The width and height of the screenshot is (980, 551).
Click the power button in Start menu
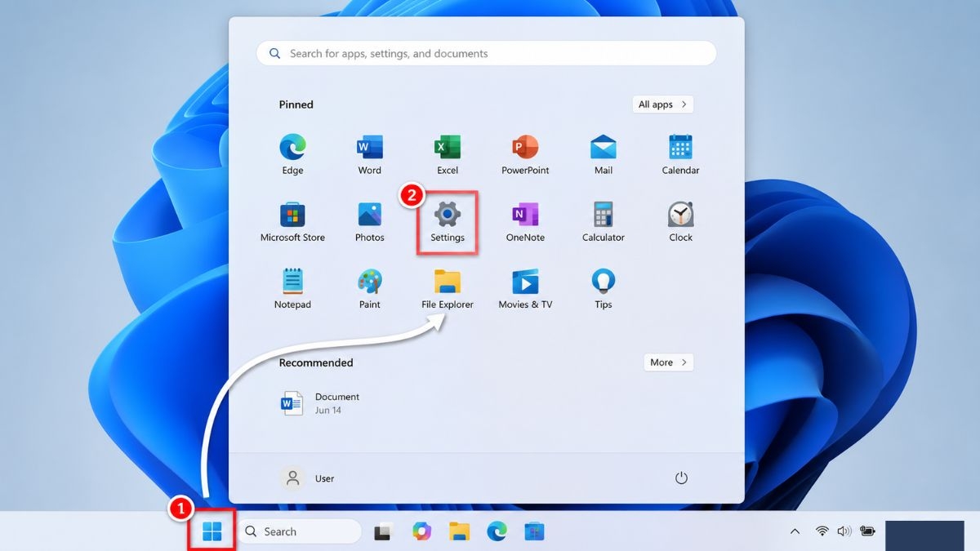pos(682,478)
